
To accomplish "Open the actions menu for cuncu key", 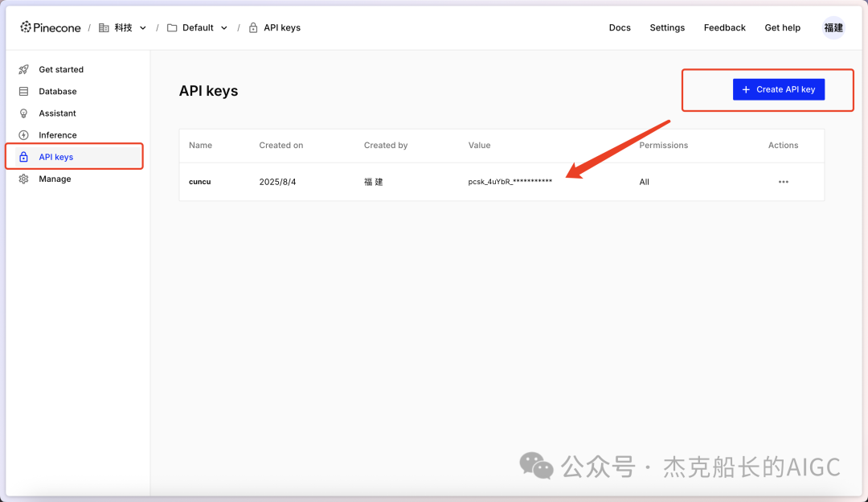I will pyautogui.click(x=784, y=182).
